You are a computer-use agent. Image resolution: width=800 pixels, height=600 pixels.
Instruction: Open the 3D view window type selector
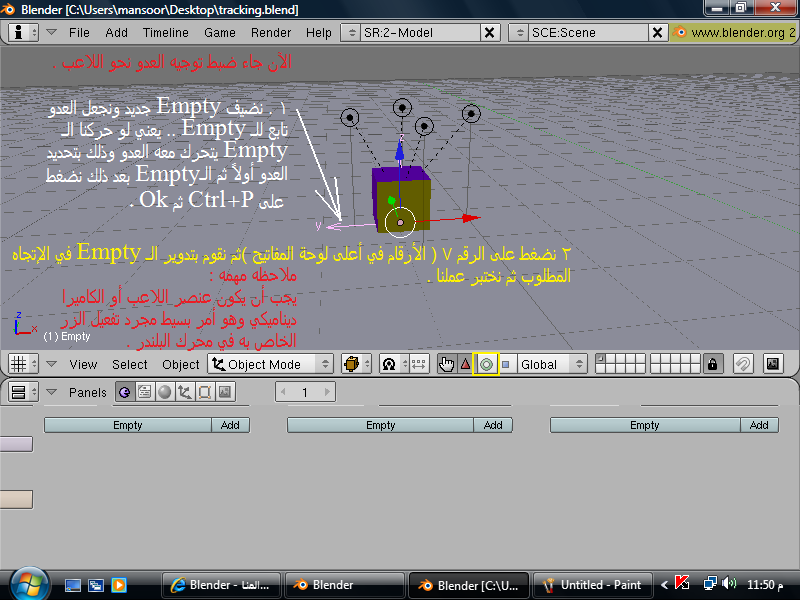click(23, 364)
